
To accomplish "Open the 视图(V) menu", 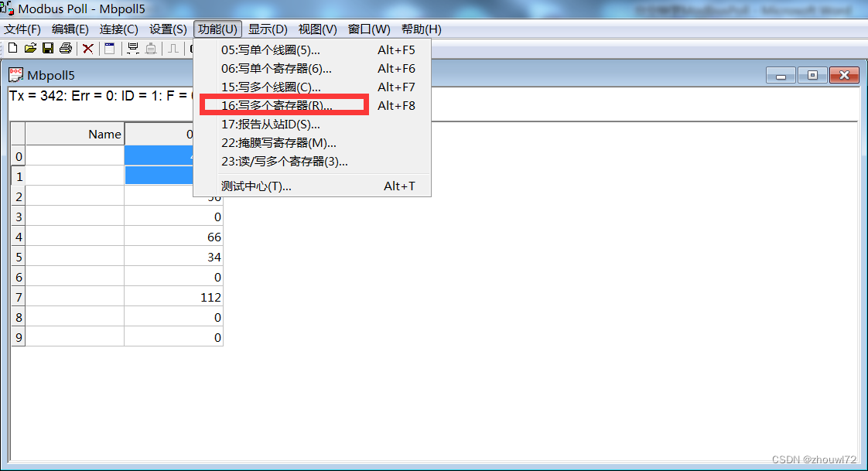I will pos(317,29).
